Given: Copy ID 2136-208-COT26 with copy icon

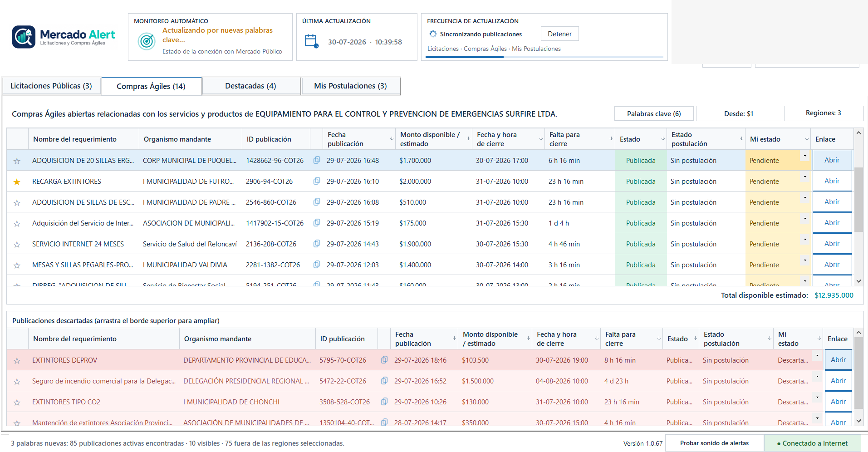Looking at the screenshot, I should coord(317,244).
